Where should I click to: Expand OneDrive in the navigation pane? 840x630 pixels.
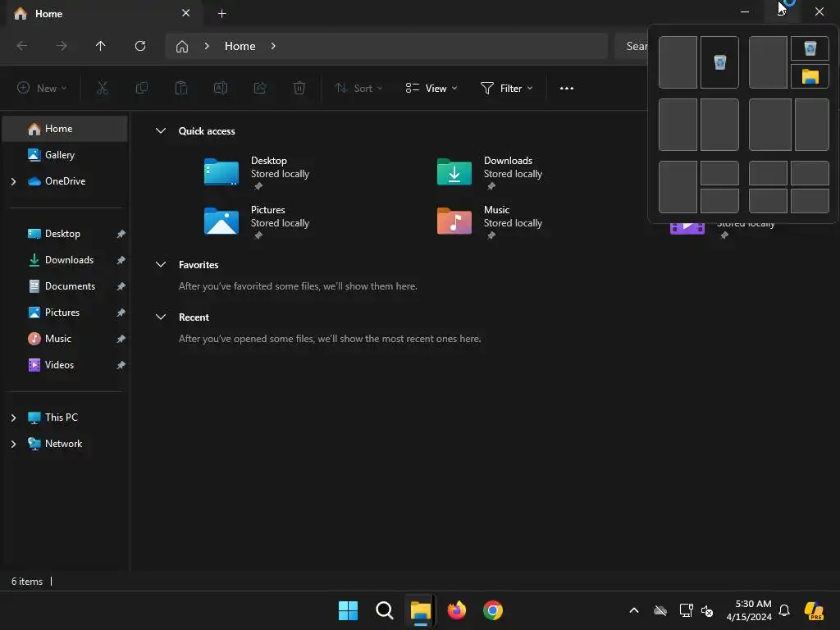(x=13, y=181)
